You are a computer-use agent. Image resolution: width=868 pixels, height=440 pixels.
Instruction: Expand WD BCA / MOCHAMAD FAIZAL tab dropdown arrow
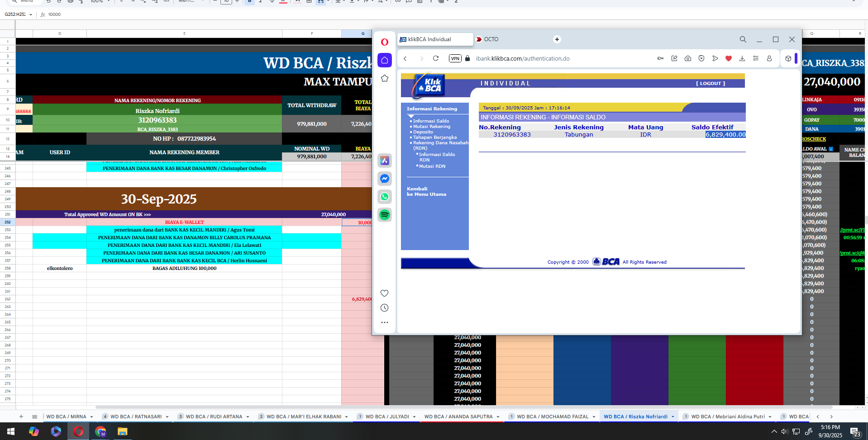594,417
